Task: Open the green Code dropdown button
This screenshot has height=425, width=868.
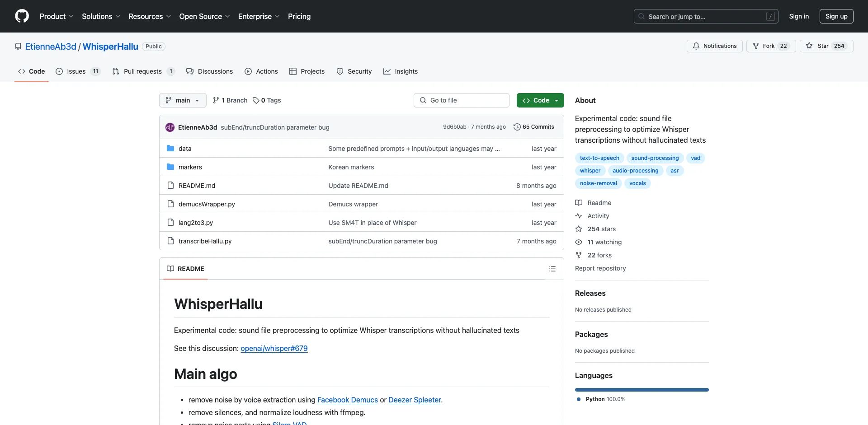Action: pyautogui.click(x=540, y=100)
